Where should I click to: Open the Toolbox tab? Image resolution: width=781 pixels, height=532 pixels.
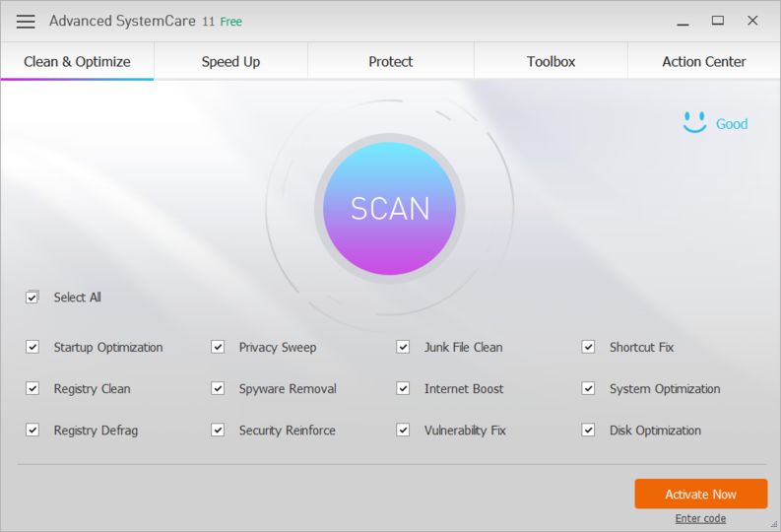(x=551, y=61)
